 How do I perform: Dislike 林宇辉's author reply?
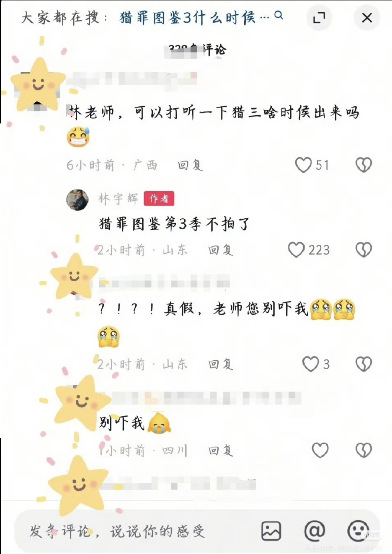tap(364, 250)
